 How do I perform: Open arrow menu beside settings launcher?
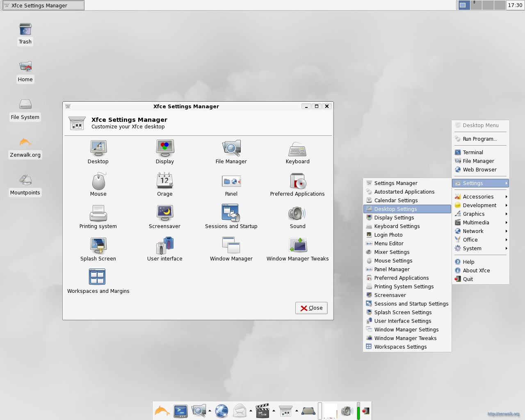click(x=297, y=411)
